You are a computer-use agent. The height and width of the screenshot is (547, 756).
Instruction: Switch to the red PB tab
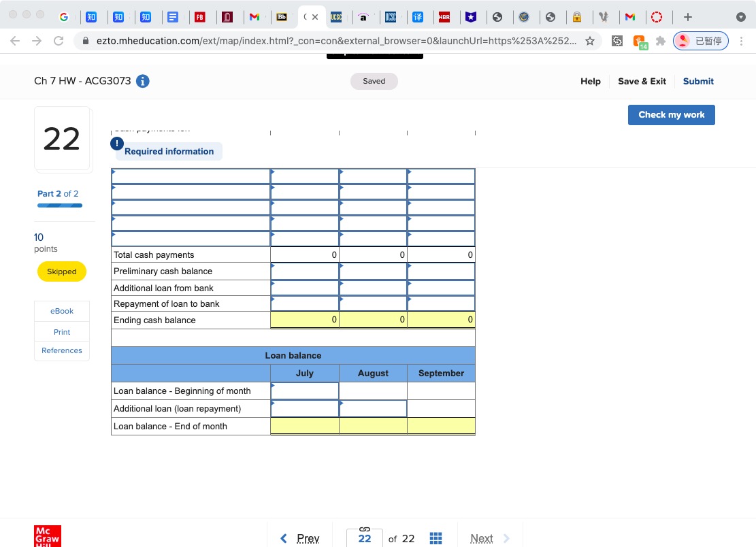pyautogui.click(x=199, y=17)
